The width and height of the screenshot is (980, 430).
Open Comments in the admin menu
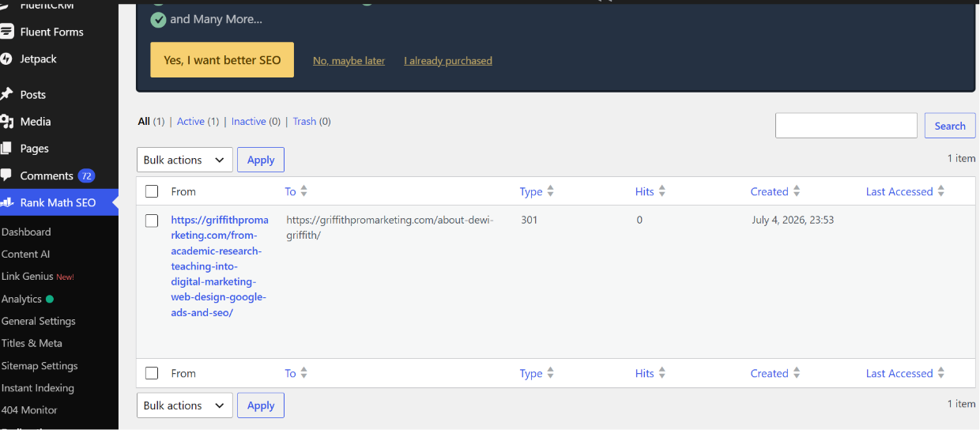(x=47, y=175)
